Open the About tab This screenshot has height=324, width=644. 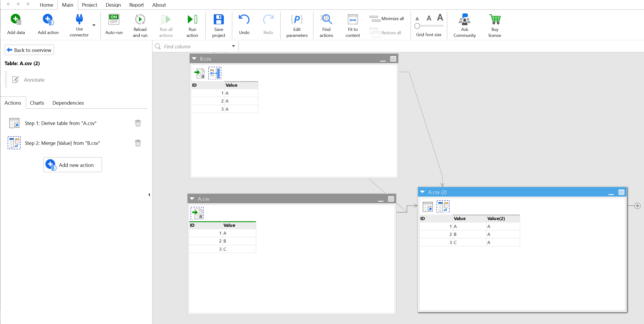click(159, 5)
